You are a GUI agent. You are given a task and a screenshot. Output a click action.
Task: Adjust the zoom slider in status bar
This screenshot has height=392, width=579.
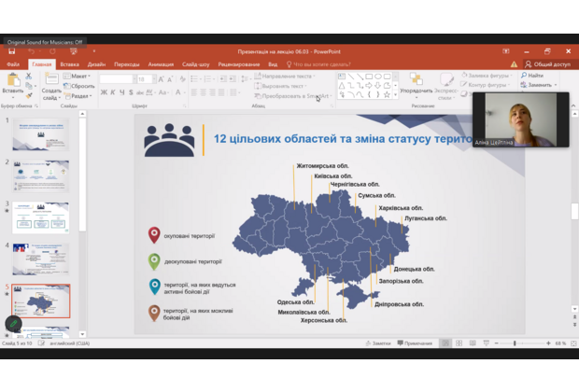[515, 343]
